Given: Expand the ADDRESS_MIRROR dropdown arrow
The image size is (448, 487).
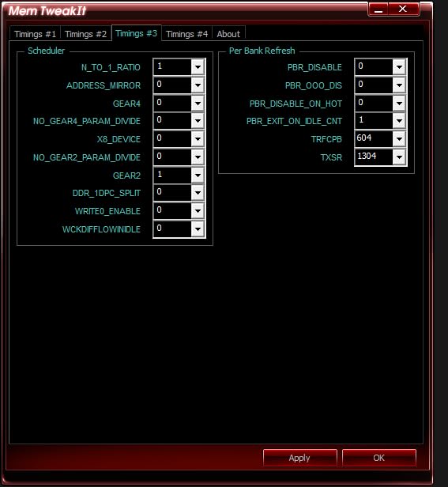Looking at the screenshot, I should coord(198,85).
